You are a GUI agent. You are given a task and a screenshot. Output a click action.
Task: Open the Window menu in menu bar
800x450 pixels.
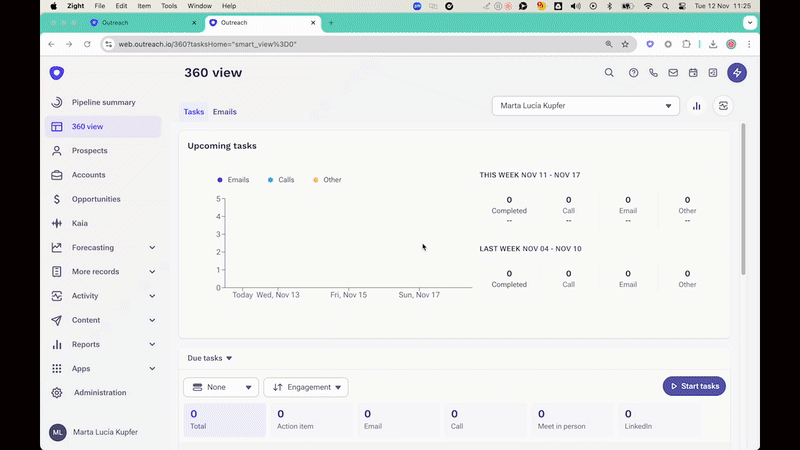[x=197, y=6]
